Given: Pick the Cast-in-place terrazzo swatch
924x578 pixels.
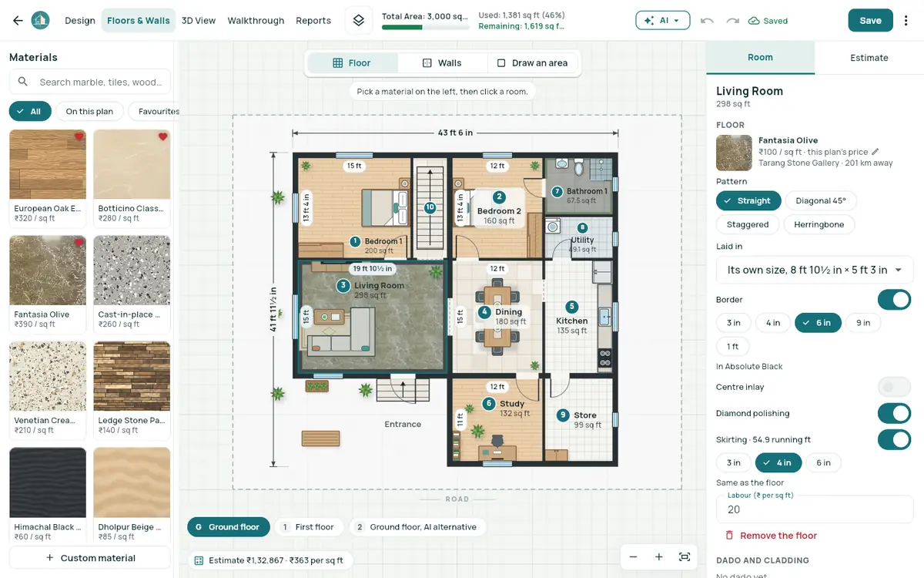Looking at the screenshot, I should click(x=132, y=272).
